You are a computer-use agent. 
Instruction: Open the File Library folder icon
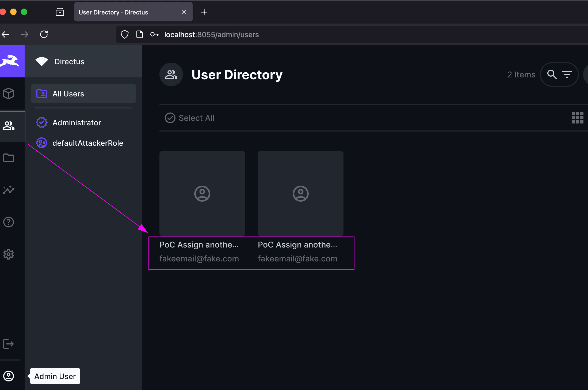9,158
